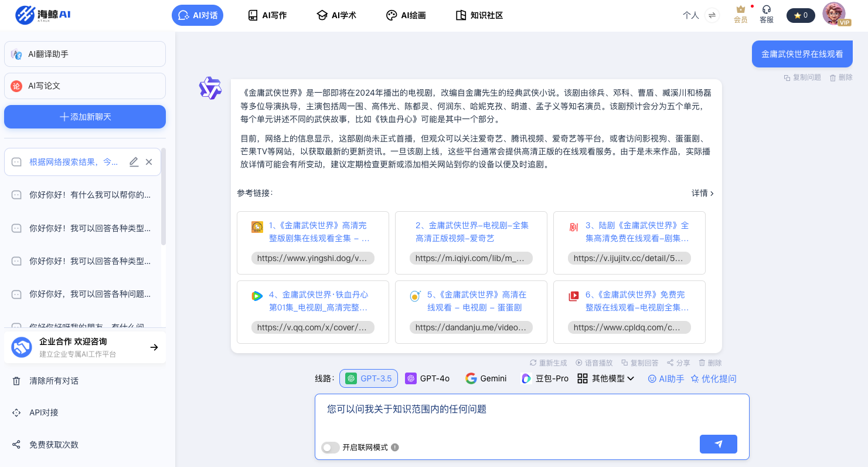Open AI助手 smiley option
The image size is (868, 467).
tap(666, 379)
